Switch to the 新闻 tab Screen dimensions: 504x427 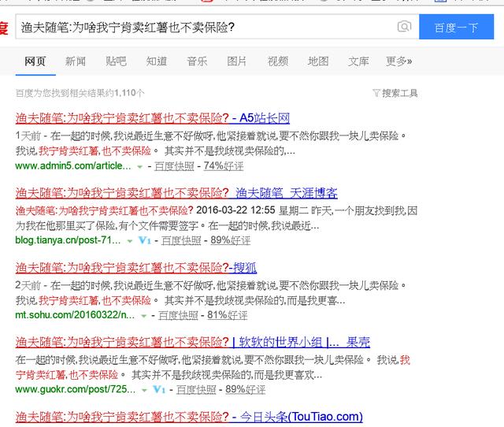point(76,61)
